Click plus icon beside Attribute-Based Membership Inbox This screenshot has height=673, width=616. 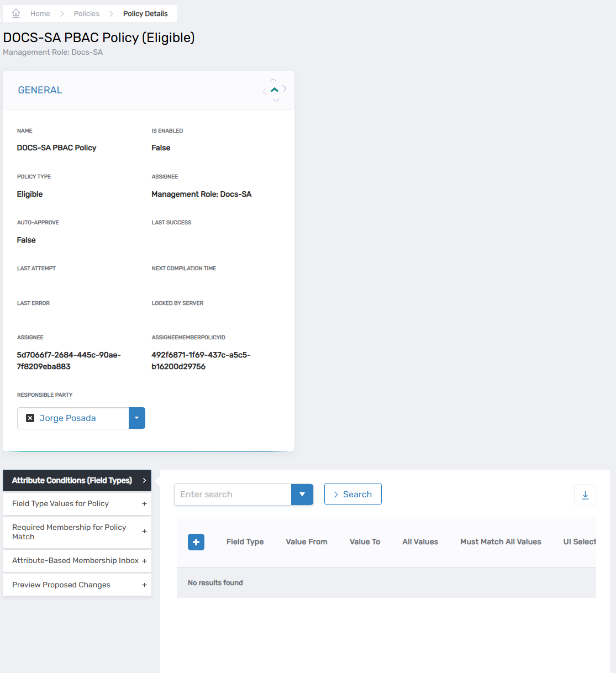tap(144, 561)
